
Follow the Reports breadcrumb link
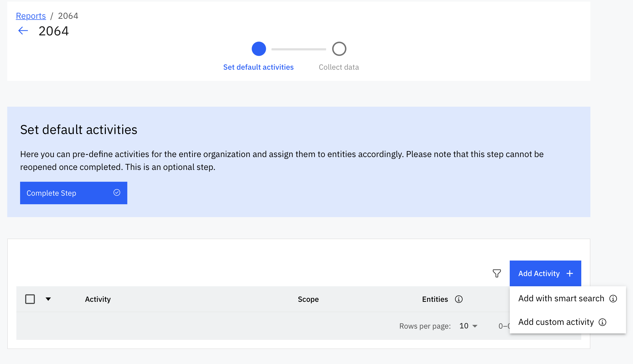coord(31,16)
